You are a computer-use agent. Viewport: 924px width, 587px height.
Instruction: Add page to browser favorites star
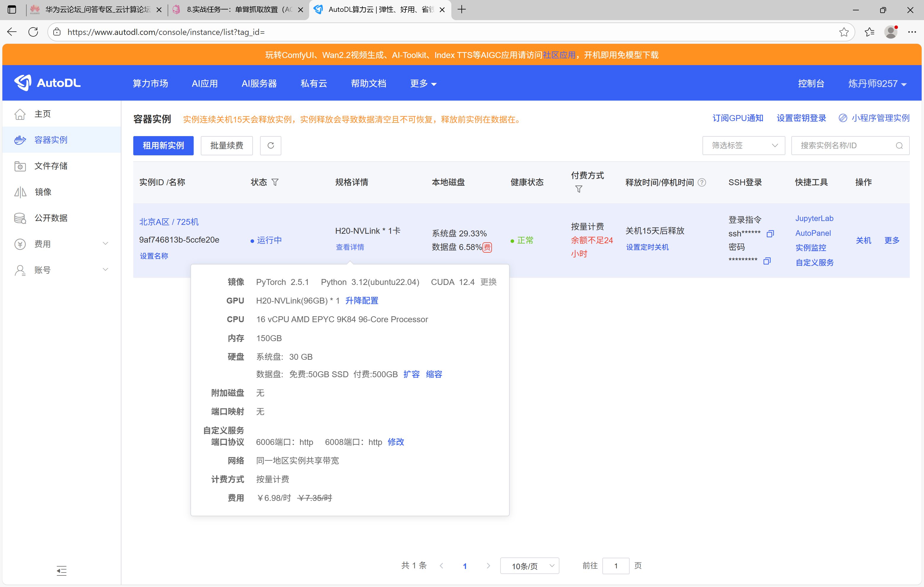[843, 32]
